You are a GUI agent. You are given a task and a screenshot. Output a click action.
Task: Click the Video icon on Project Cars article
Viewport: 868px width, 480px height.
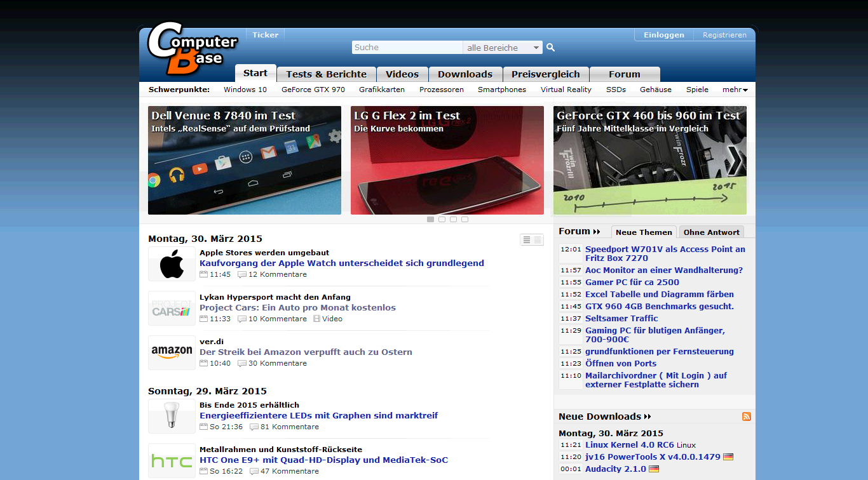pyautogui.click(x=316, y=319)
